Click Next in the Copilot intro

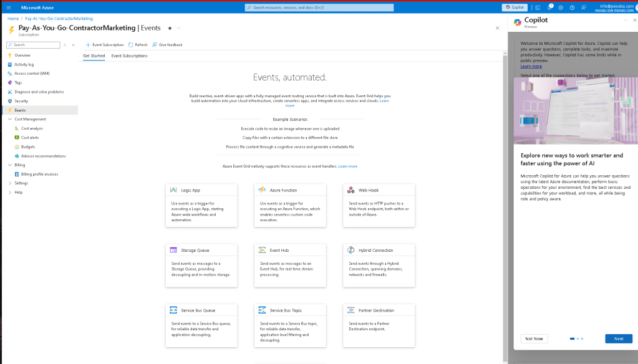(619, 339)
